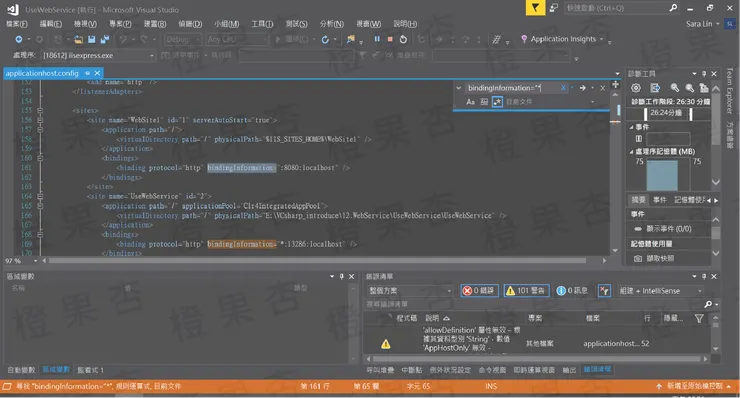This screenshot has height=398, width=740.
Task: Click the Quick Launch search field
Action: 616,8
